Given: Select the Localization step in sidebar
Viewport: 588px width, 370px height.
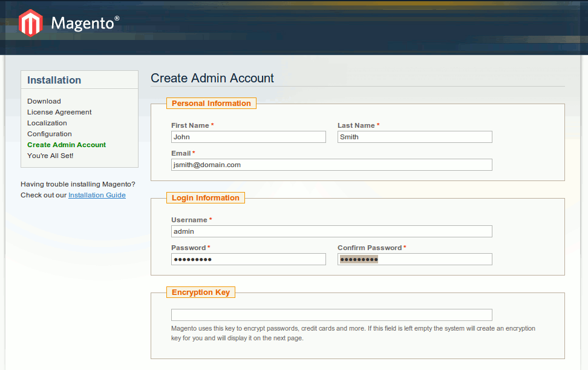Looking at the screenshot, I should point(47,123).
